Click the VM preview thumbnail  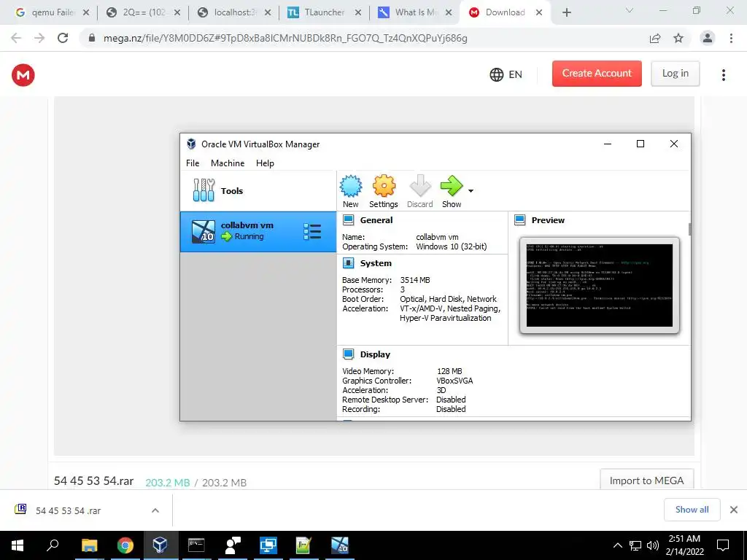click(600, 285)
